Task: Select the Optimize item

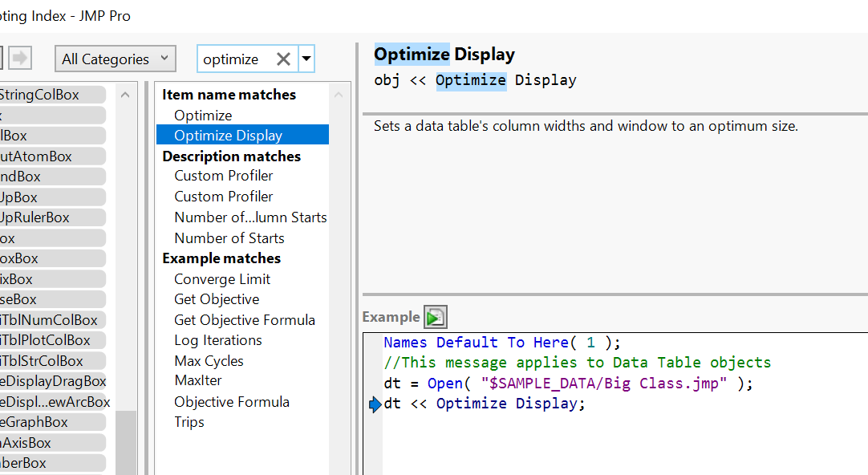Action: (x=203, y=116)
